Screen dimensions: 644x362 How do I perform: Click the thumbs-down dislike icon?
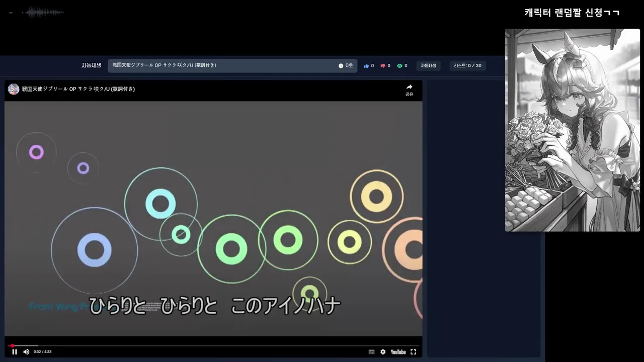[x=383, y=66]
